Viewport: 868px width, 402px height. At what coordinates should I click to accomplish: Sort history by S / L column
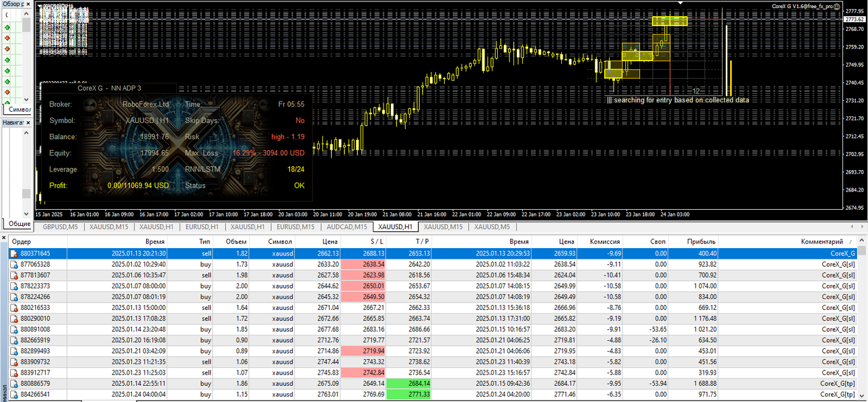pyautogui.click(x=364, y=241)
